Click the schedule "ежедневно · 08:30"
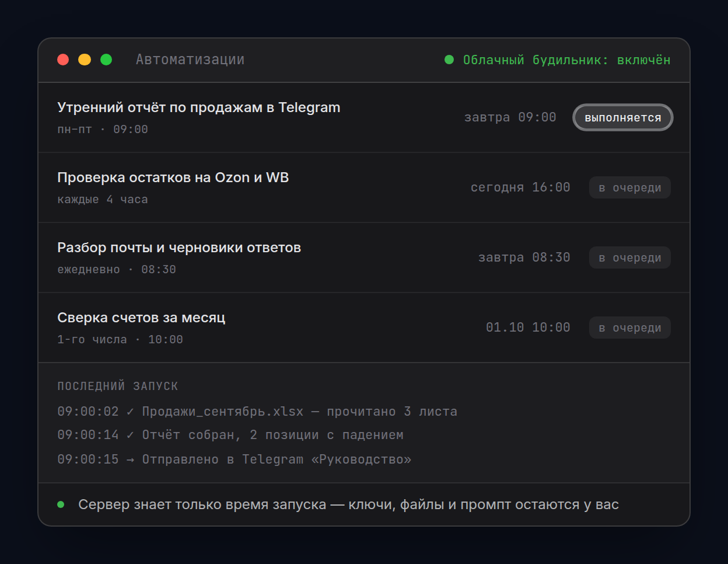728x564 pixels. click(x=117, y=270)
